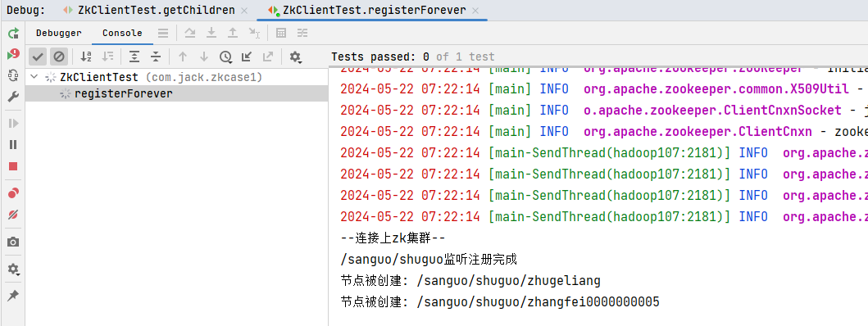Screen dimensions: 868x326
Task: Close the ZkClientTest.getChildren tab
Action: tap(244, 11)
